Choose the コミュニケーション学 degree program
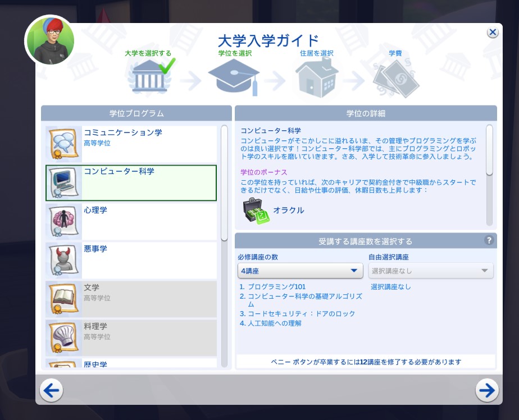This screenshot has width=519, height=420. click(131, 144)
